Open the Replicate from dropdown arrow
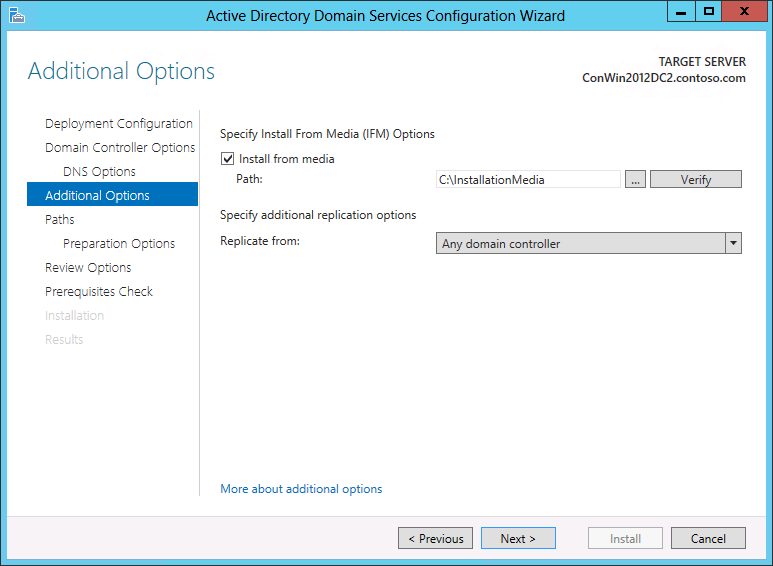This screenshot has width=773, height=566. click(x=733, y=243)
